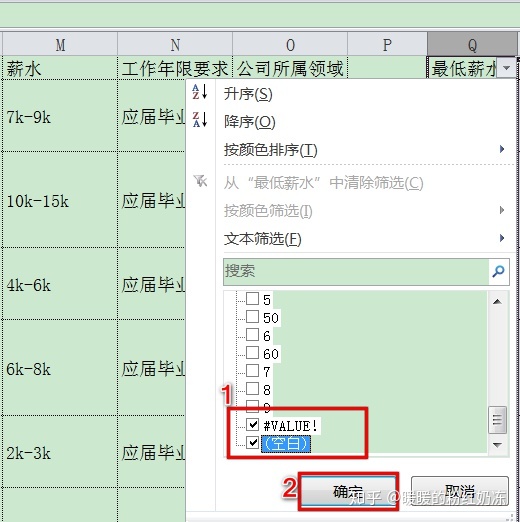The image size is (520, 522).
Task: Expand arrow next to 文本筛选
Action: (x=502, y=238)
